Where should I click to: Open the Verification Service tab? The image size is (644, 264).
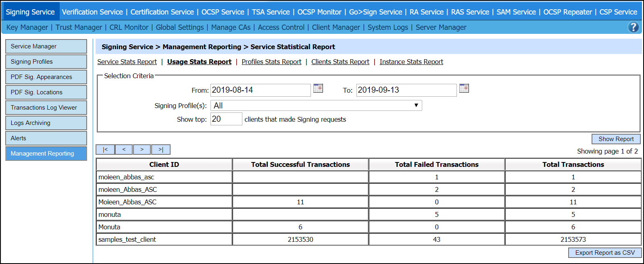click(92, 12)
